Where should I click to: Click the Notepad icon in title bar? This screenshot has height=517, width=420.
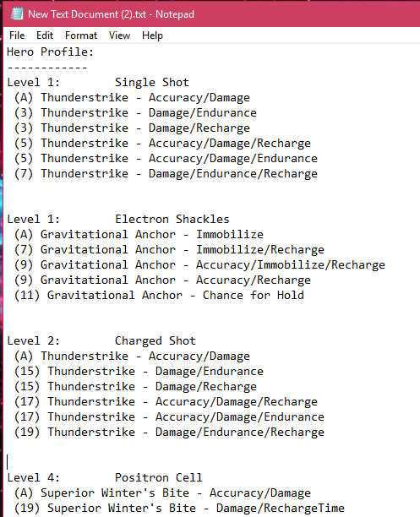17,14
